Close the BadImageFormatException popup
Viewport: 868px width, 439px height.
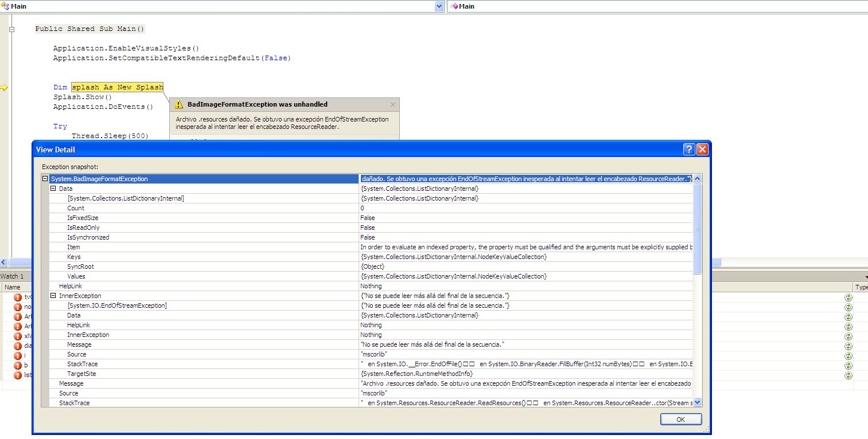pos(393,105)
